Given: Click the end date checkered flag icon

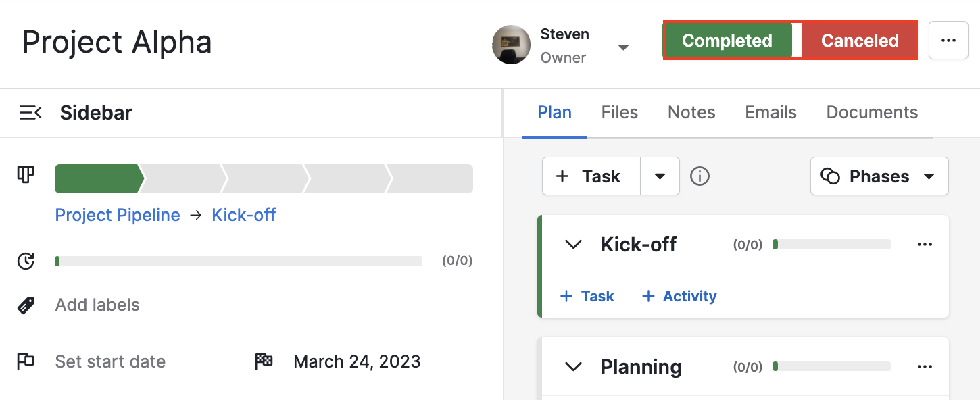Looking at the screenshot, I should 264,361.
